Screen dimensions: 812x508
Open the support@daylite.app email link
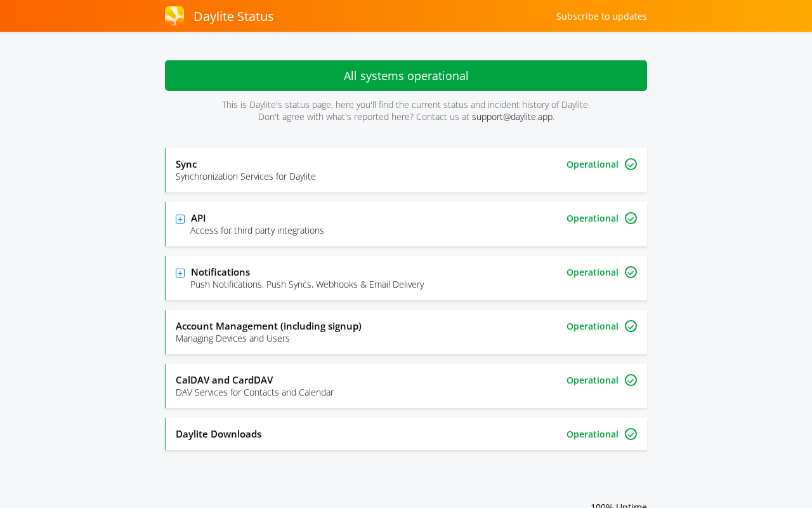point(512,117)
